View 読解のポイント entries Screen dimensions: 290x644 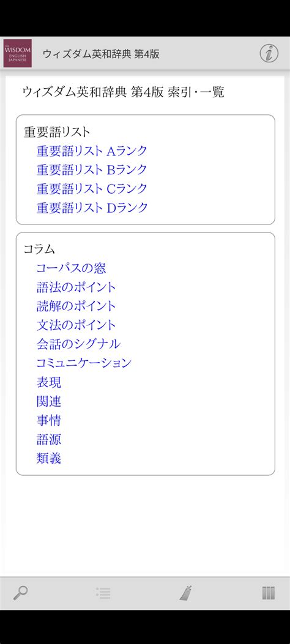76,306
